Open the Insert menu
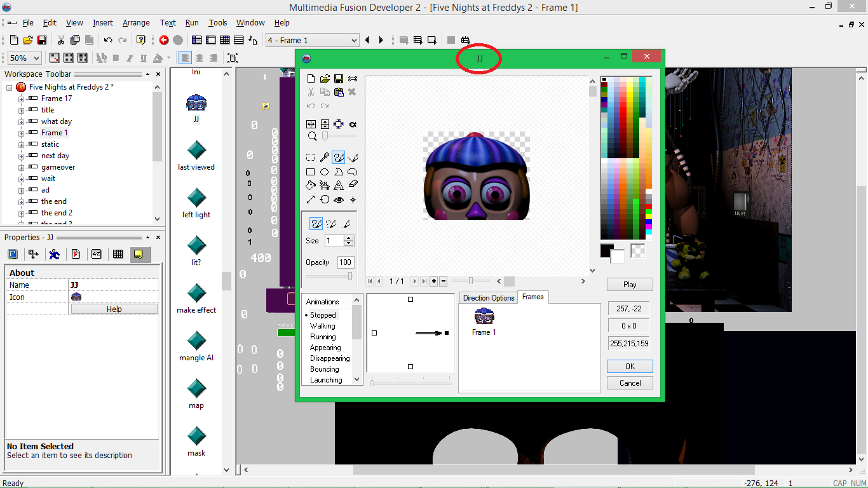Viewport: 868px width, 488px height. tap(102, 23)
